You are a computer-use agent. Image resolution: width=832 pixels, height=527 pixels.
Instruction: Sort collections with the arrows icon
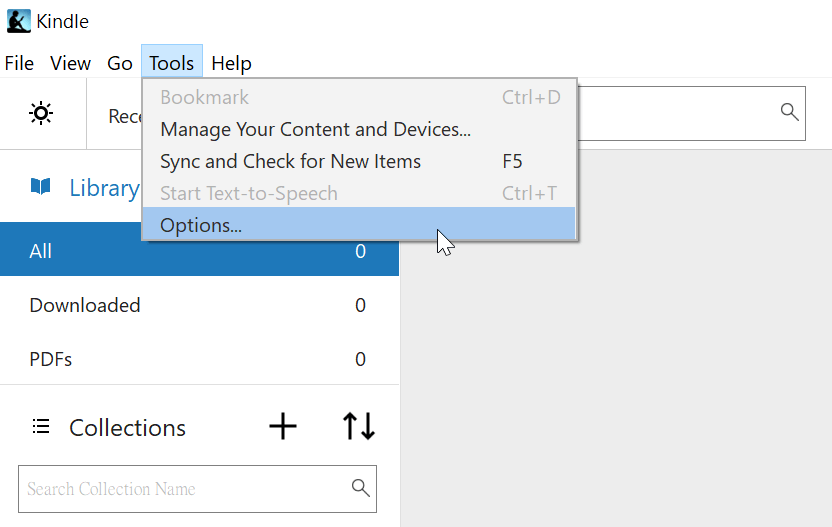click(359, 426)
